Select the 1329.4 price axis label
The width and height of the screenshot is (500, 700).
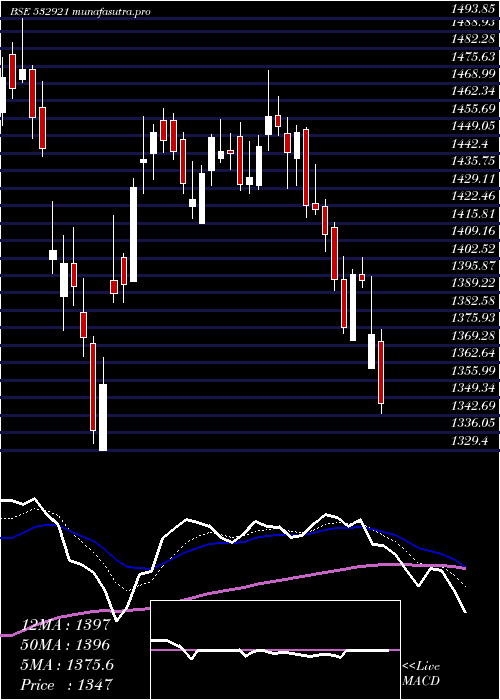470,440
